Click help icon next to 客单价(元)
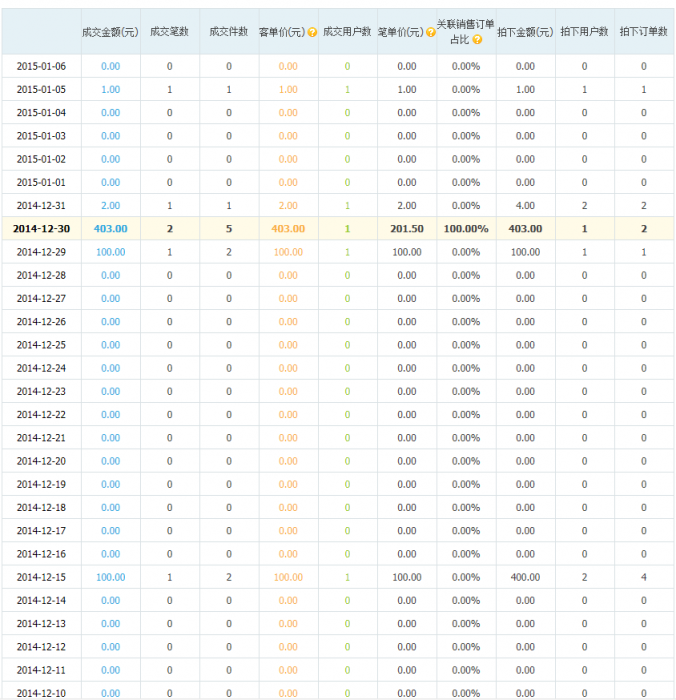The image size is (676, 700). 312,32
